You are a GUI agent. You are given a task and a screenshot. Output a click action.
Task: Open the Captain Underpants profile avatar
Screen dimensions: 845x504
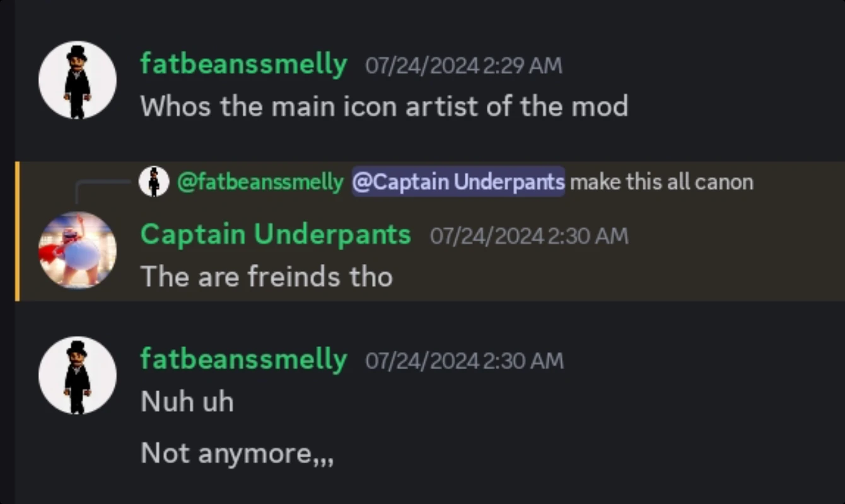[x=78, y=250]
